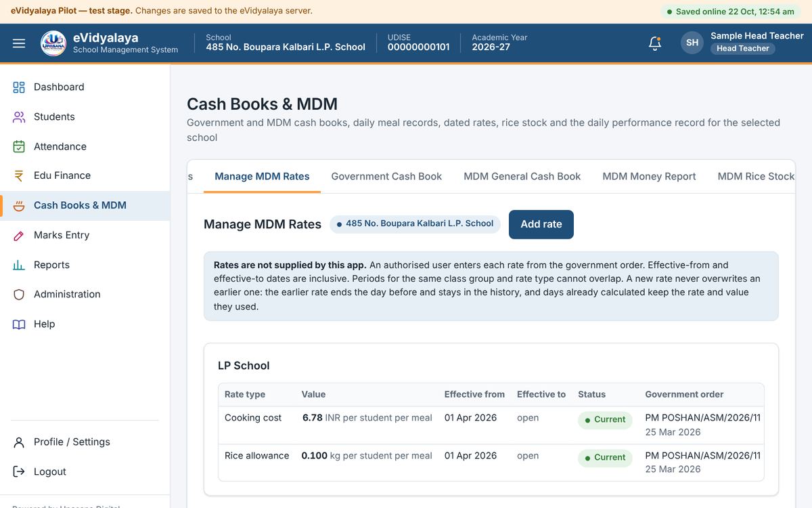Screen dimensions: 812x508
Task: Click the Profile / Settings person icon
Action: 19,442
